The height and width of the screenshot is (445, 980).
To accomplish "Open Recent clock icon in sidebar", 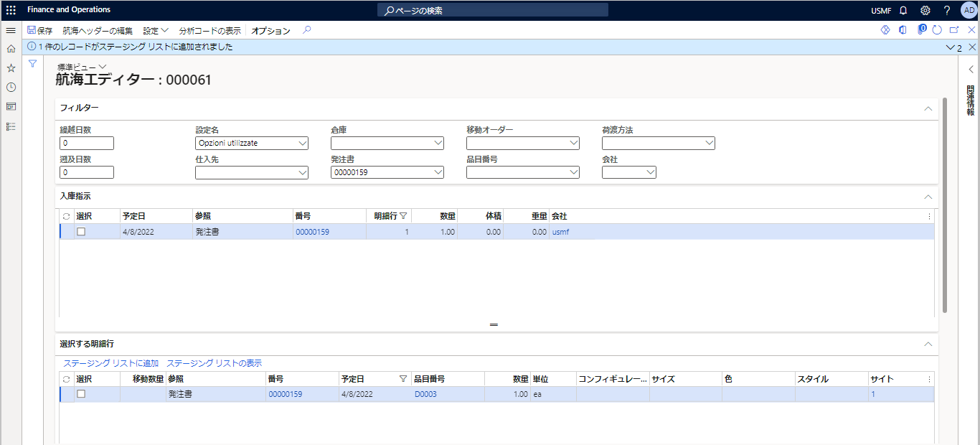I will (x=11, y=87).
